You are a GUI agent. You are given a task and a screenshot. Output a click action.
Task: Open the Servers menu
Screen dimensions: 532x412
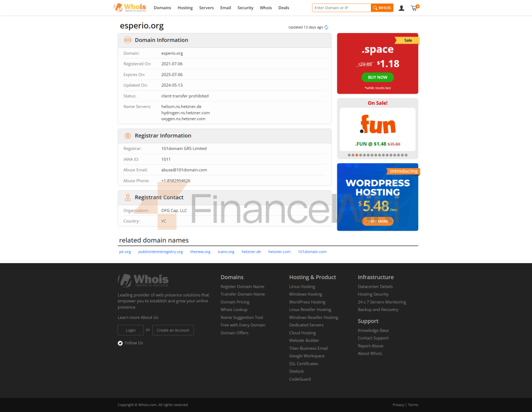coord(206,8)
